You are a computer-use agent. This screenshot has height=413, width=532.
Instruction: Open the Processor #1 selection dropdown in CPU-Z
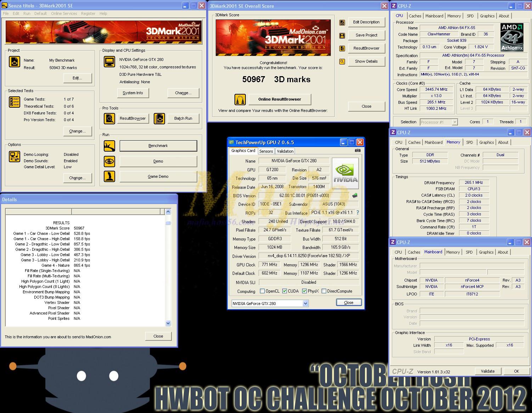click(x=455, y=122)
